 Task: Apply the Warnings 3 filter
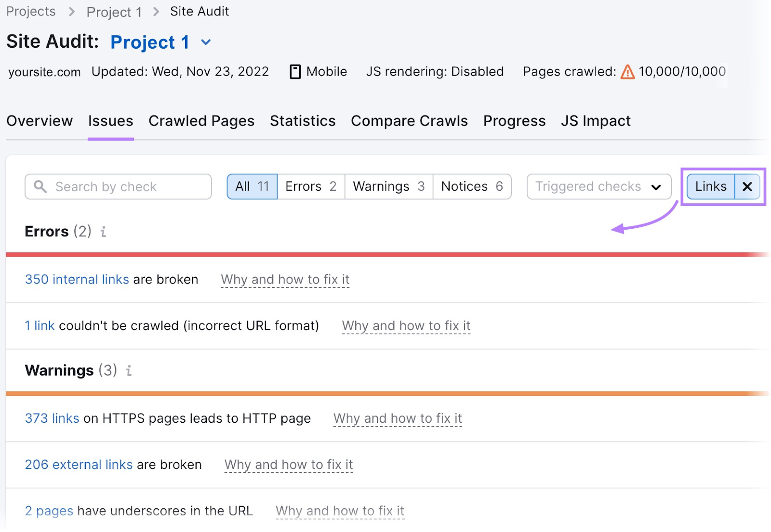pyautogui.click(x=388, y=187)
